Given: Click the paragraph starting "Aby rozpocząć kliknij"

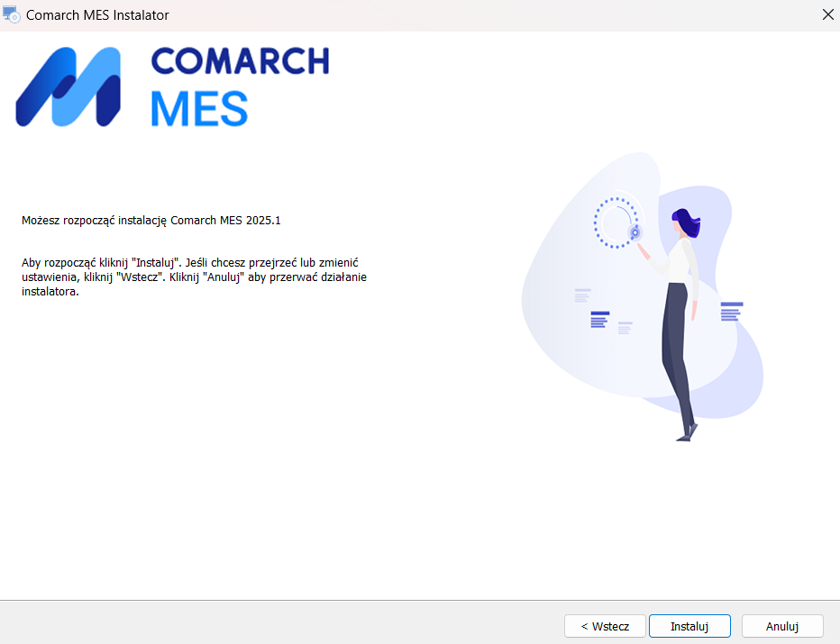Looking at the screenshot, I should (x=194, y=277).
